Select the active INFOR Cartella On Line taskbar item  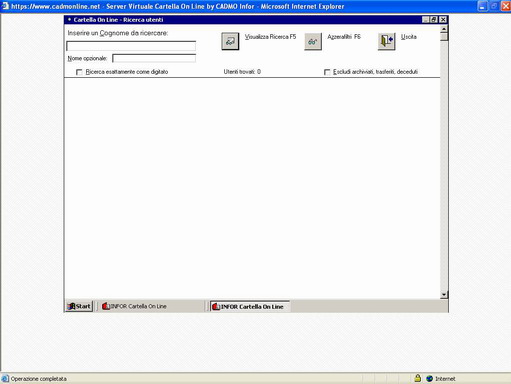click(x=250, y=306)
